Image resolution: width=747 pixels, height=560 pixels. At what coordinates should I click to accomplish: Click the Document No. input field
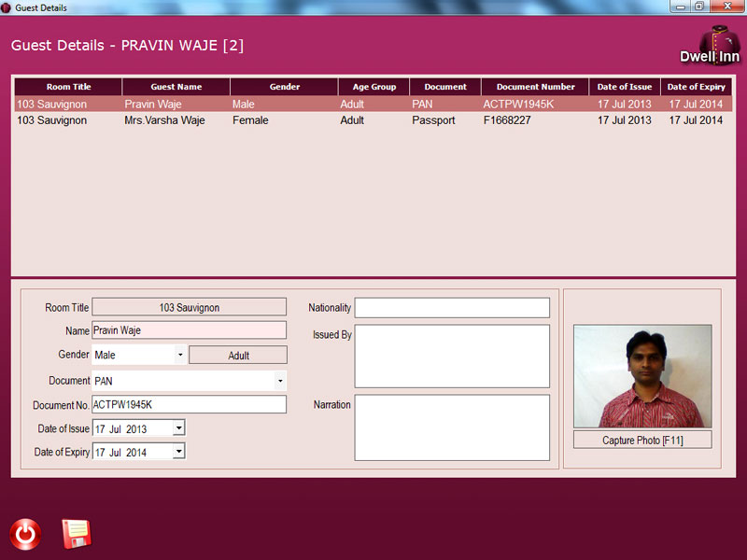pyautogui.click(x=189, y=404)
